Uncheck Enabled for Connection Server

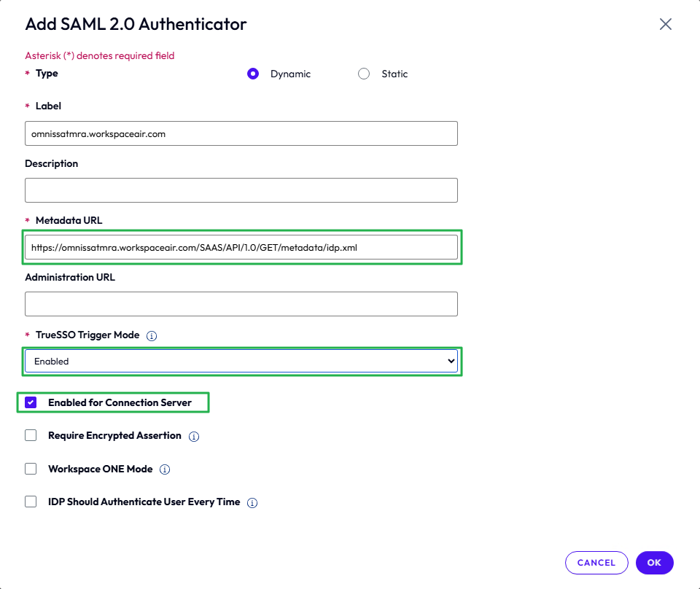31,402
